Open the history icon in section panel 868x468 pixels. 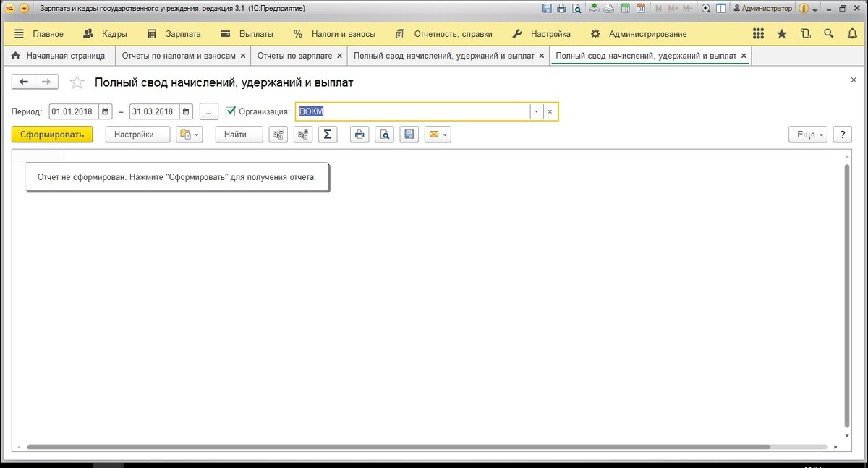click(806, 34)
